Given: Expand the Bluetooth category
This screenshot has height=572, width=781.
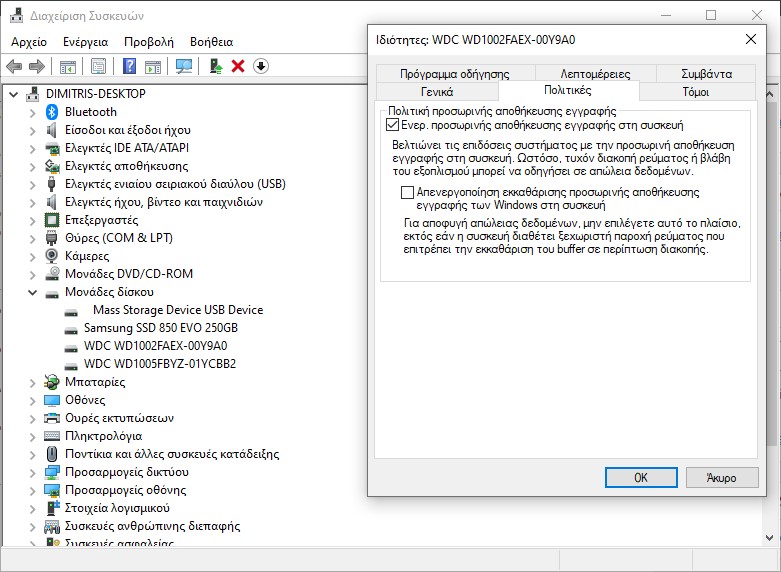Looking at the screenshot, I should (x=32, y=112).
